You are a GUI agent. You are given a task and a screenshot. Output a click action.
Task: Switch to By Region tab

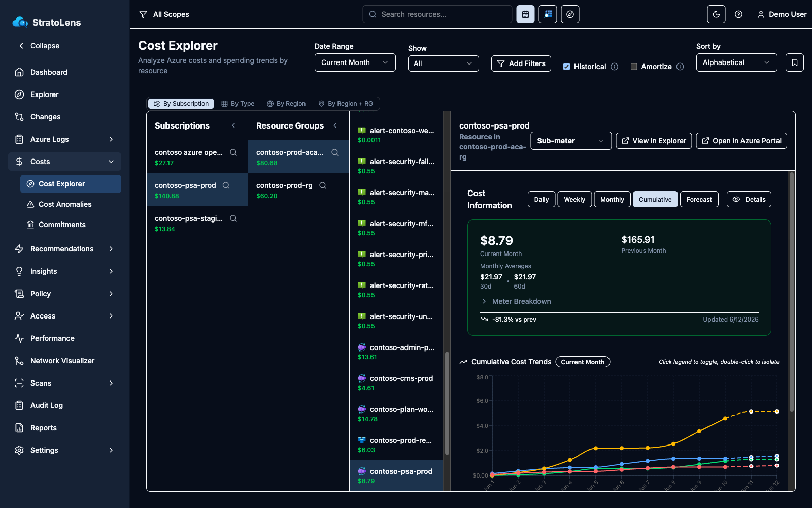tap(286, 104)
